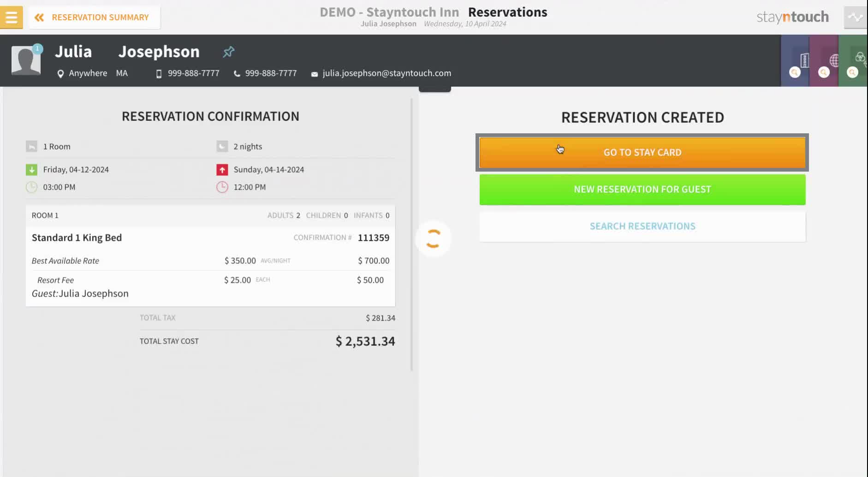The height and width of the screenshot is (477, 868).
Task: Open the travel agent globe icon
Action: [834, 60]
